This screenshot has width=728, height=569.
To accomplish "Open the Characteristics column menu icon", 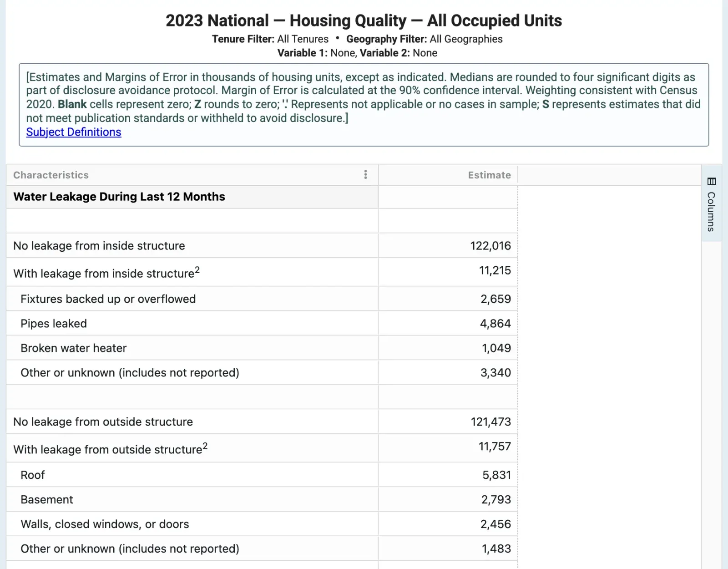I will tap(365, 175).
